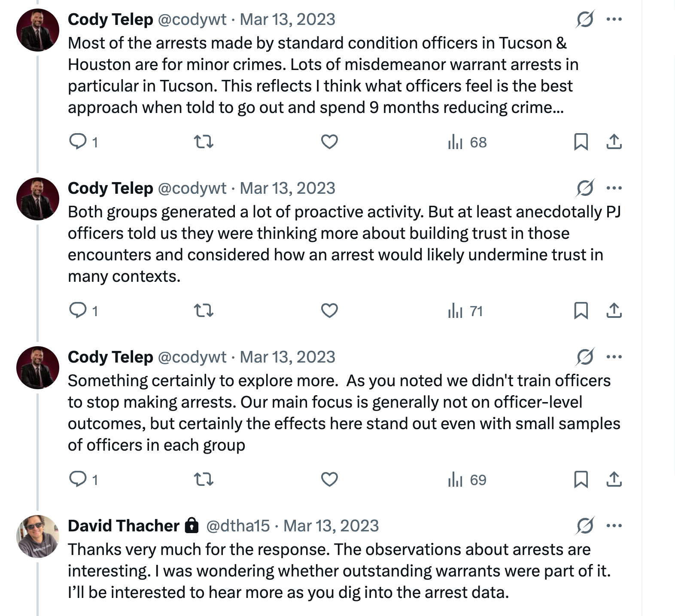Image resolution: width=675 pixels, height=616 pixels.
Task: Repost the 'Both groups generated' tweet
Action: [204, 310]
